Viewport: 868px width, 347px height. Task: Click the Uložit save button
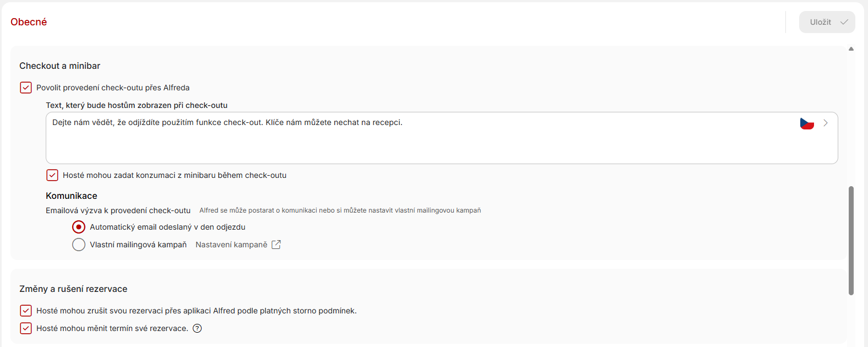click(x=827, y=22)
